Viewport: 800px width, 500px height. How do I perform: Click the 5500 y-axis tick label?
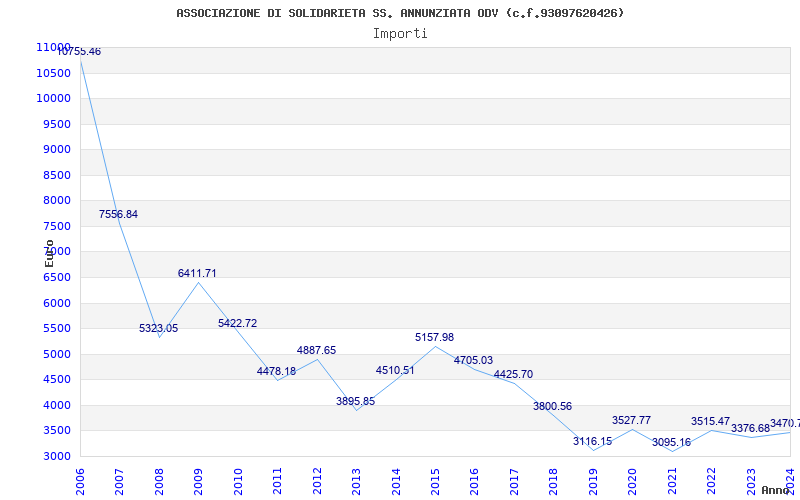pos(56,329)
